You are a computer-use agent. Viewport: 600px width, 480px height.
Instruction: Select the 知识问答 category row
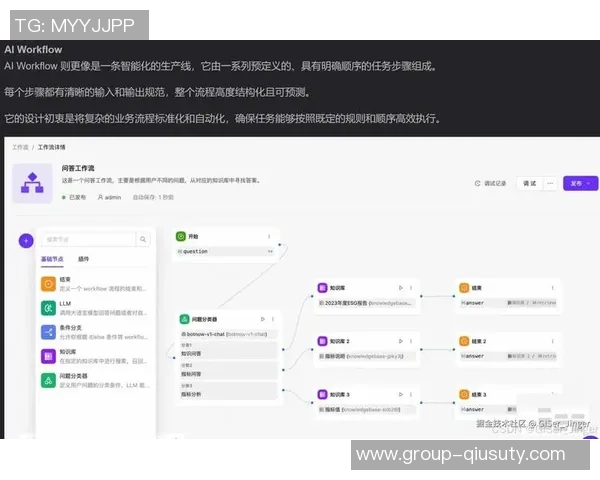(228, 350)
